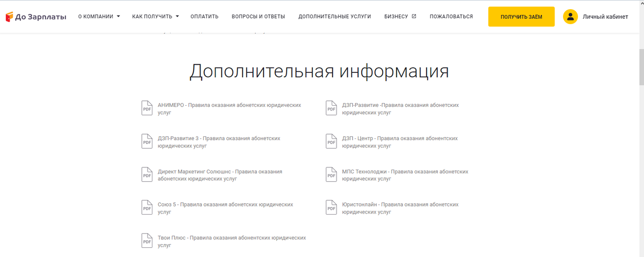Expand the КАК ПОЛУЧИТЬ dropdown menu
644x257 pixels.
tap(156, 17)
